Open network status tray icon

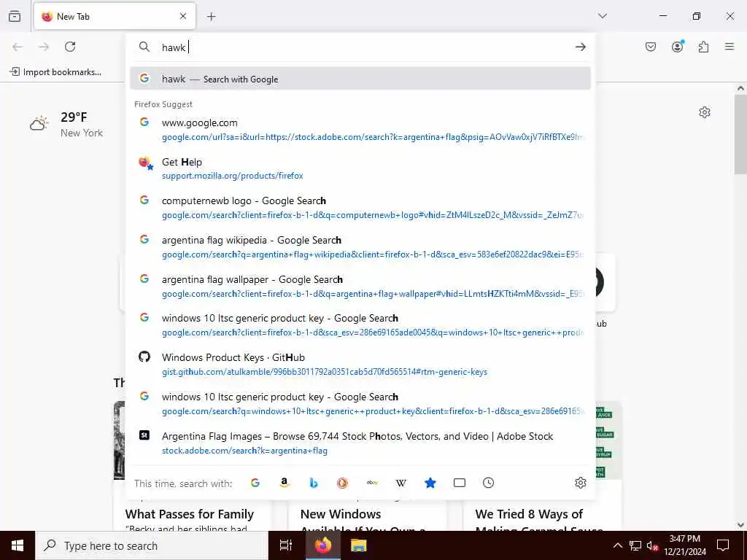635,545
